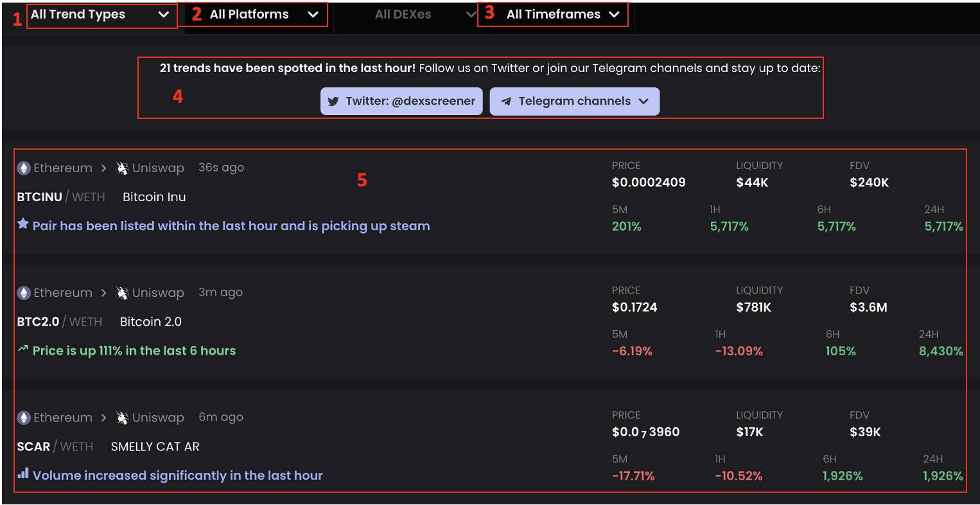The image size is (980, 505).
Task: Click the -6.19% 5M change value
Action: click(632, 351)
